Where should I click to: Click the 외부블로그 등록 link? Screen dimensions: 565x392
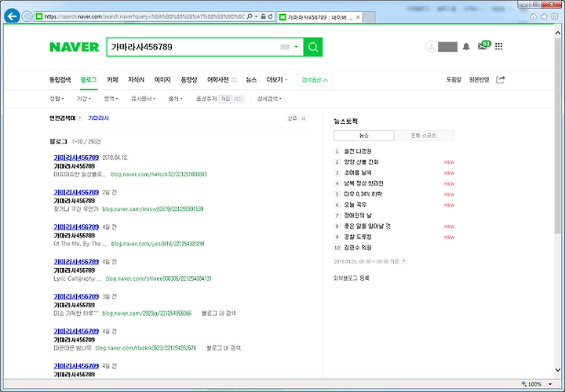coord(352,278)
